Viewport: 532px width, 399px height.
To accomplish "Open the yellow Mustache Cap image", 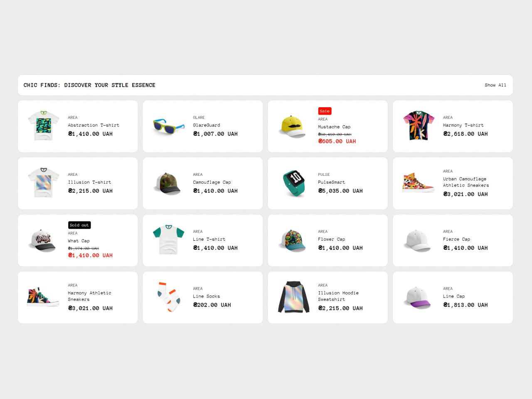I will [x=293, y=126].
